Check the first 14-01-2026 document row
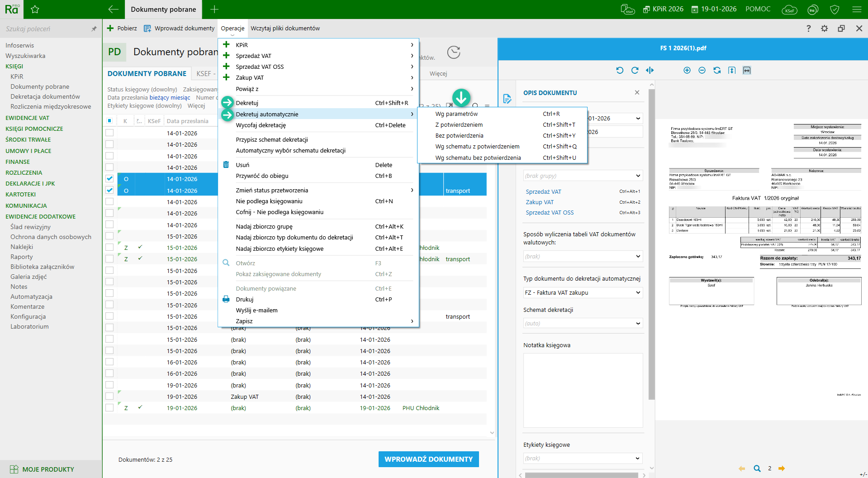This screenshot has width=868, height=478. [109, 133]
